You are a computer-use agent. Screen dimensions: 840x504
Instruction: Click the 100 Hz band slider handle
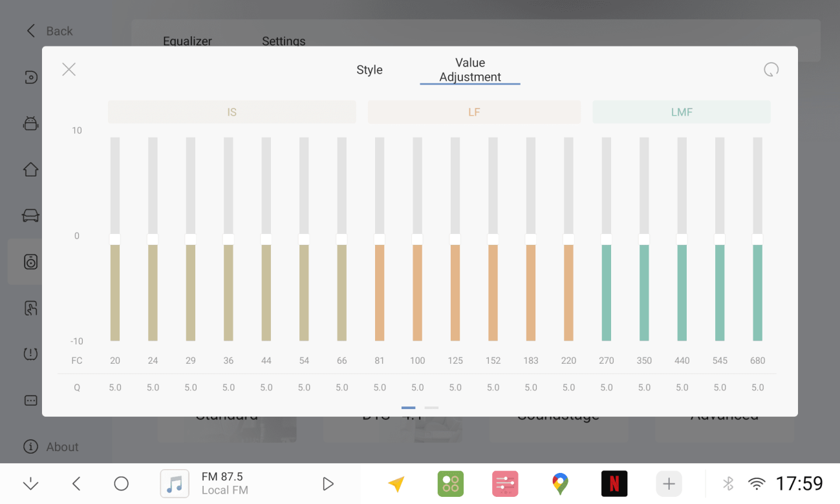(418, 239)
